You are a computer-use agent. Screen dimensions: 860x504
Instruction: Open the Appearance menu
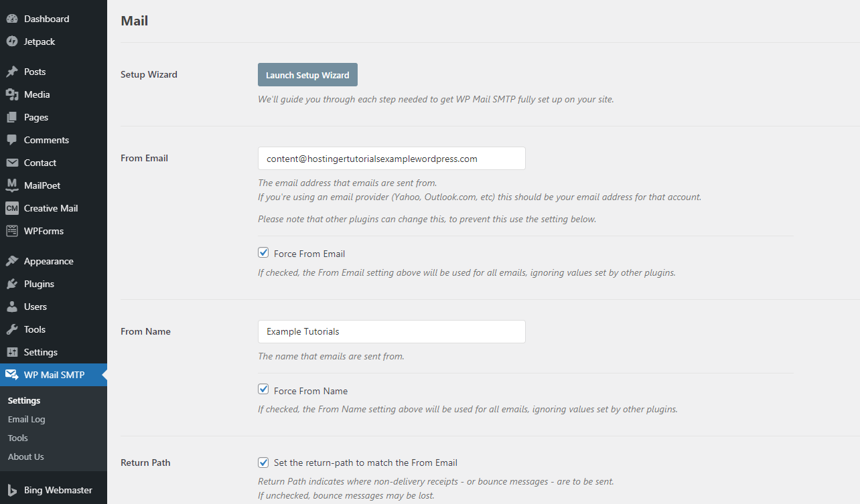click(48, 261)
